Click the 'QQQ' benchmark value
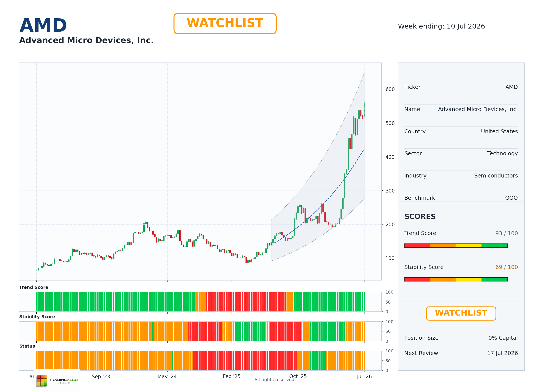The height and width of the screenshot is (392, 549). tap(511, 198)
